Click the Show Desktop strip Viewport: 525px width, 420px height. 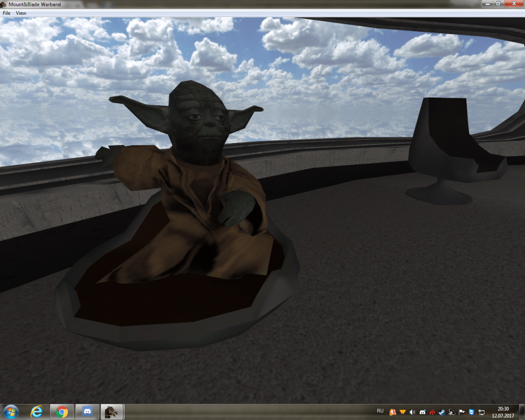pyautogui.click(x=522, y=412)
